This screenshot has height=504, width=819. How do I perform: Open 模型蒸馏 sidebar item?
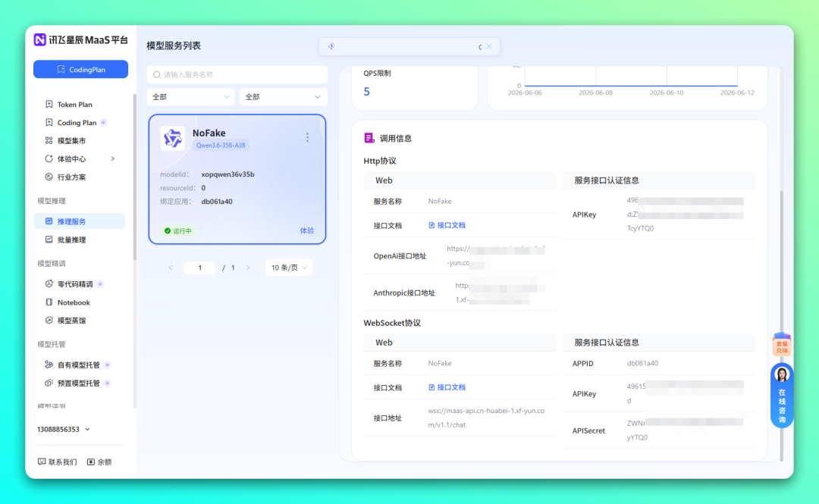(x=71, y=321)
